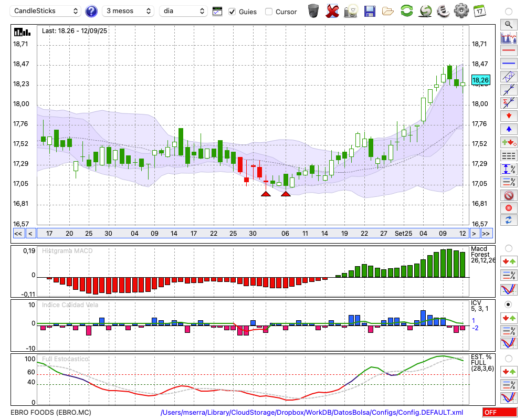The image size is (525, 420).
Task: Click the red X delete icon
Action: [332, 11]
